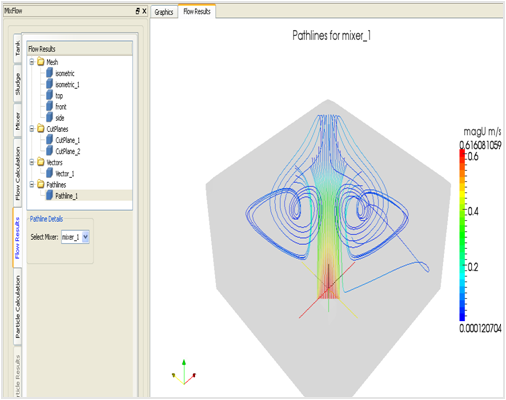The width and height of the screenshot is (506, 400).
Task: Open the Particle Calculation side tab
Action: point(18,307)
